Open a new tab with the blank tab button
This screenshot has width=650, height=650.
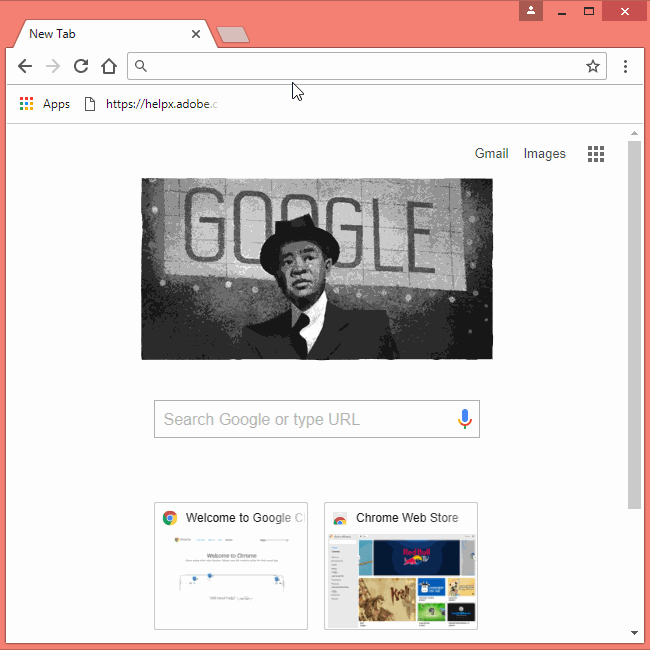[233, 34]
